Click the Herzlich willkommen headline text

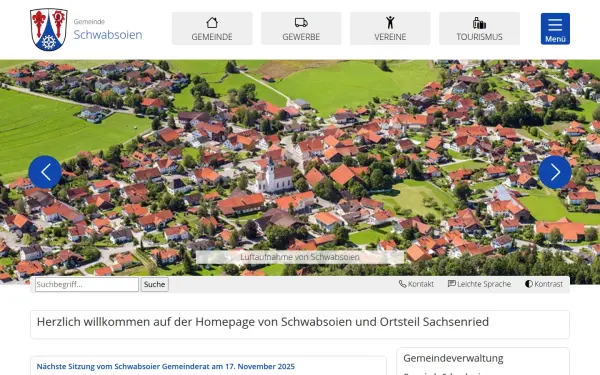tap(263, 322)
